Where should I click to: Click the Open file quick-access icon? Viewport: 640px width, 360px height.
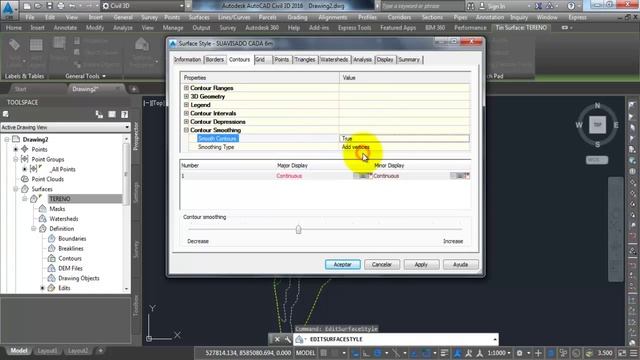click(38, 6)
